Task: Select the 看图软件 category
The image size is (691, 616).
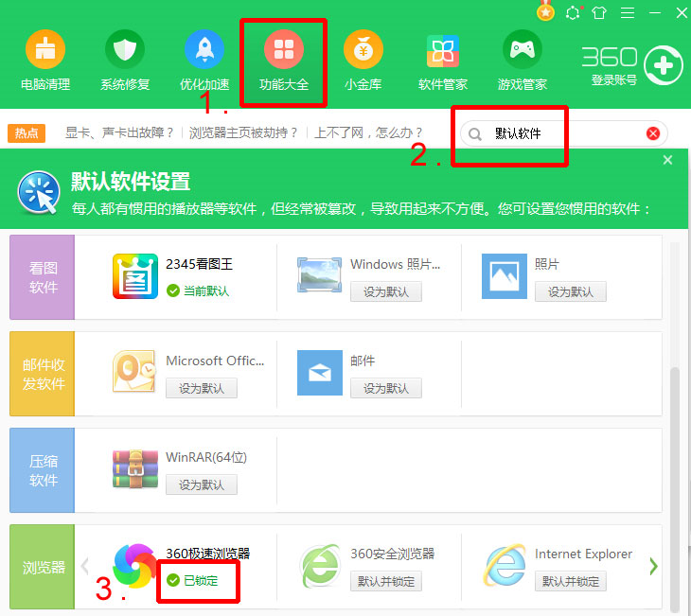Action: point(43,277)
